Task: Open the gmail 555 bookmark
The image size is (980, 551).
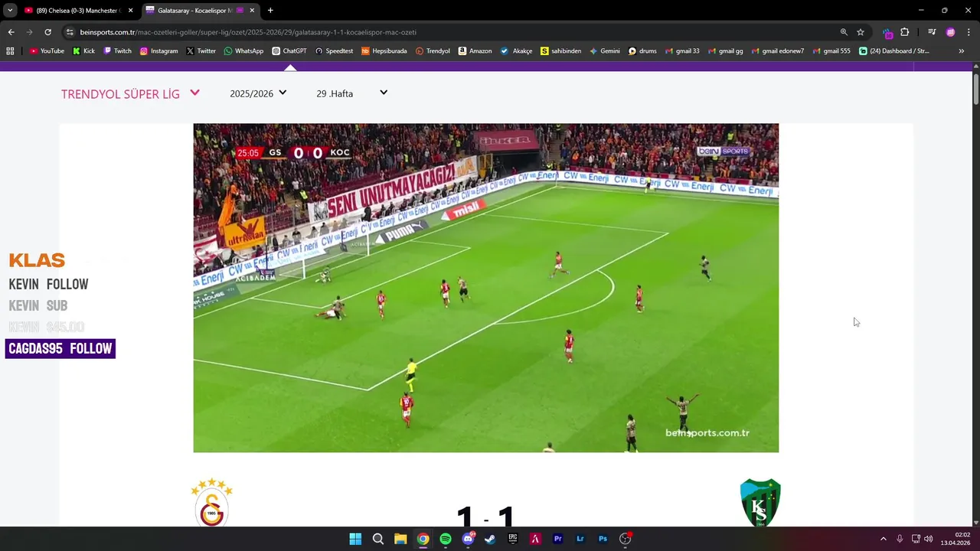Action: click(832, 51)
